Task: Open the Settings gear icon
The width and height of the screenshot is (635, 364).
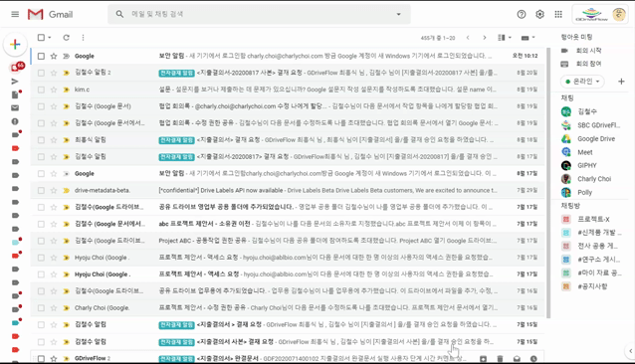Action: pos(539,14)
